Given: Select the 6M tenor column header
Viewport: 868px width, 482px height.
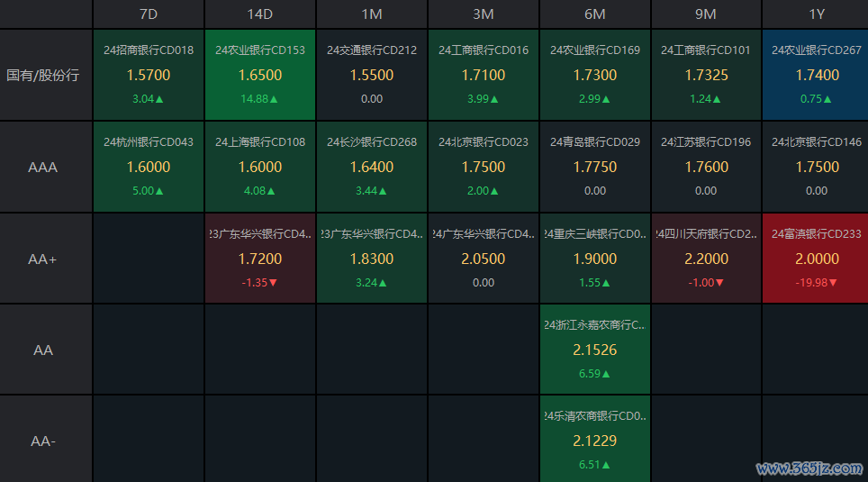Looking at the screenshot, I should tap(595, 14).
